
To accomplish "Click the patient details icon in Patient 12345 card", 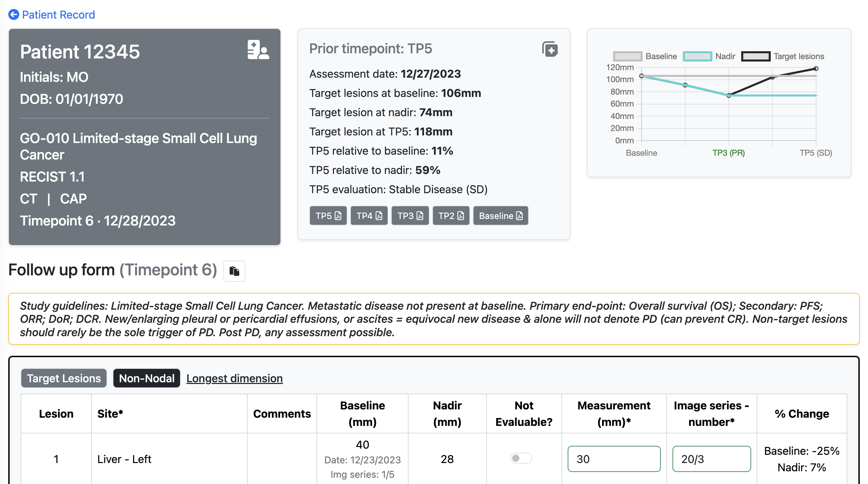I will coord(258,50).
